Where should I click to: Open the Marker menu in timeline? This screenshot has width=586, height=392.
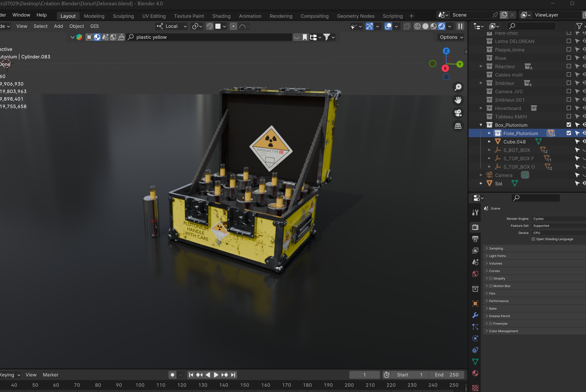pyautogui.click(x=51, y=375)
